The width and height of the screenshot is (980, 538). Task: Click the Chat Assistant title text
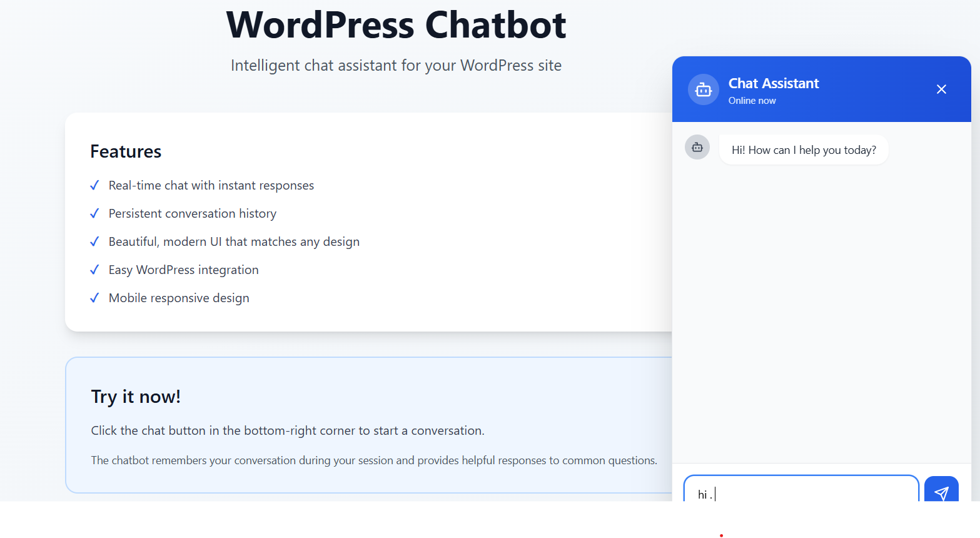pyautogui.click(x=774, y=83)
